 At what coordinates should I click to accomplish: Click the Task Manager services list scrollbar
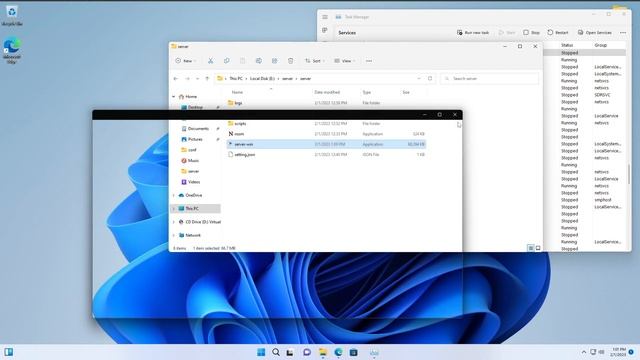629,173
